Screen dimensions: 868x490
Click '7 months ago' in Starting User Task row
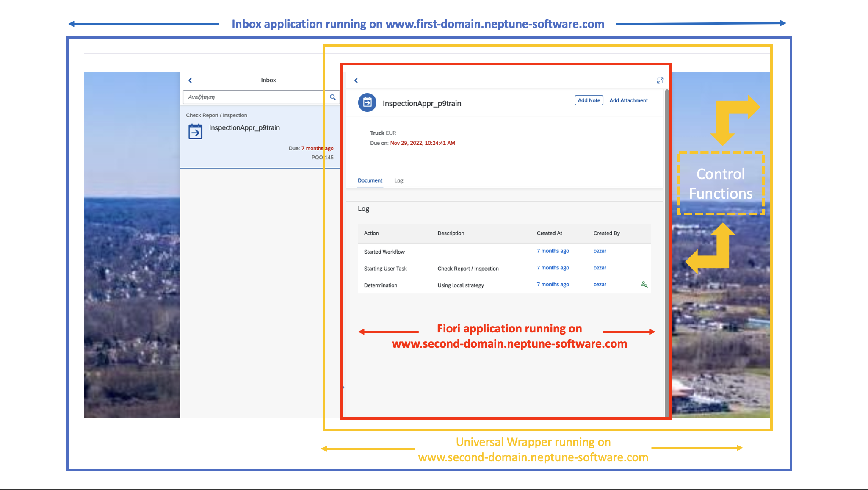point(553,268)
